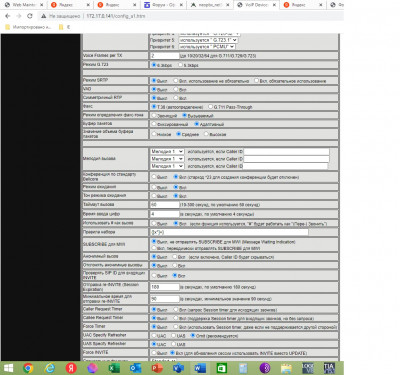The width and height of the screenshot is (400, 375).
Task: Open the green grid app on taskbar
Action: 222,368
